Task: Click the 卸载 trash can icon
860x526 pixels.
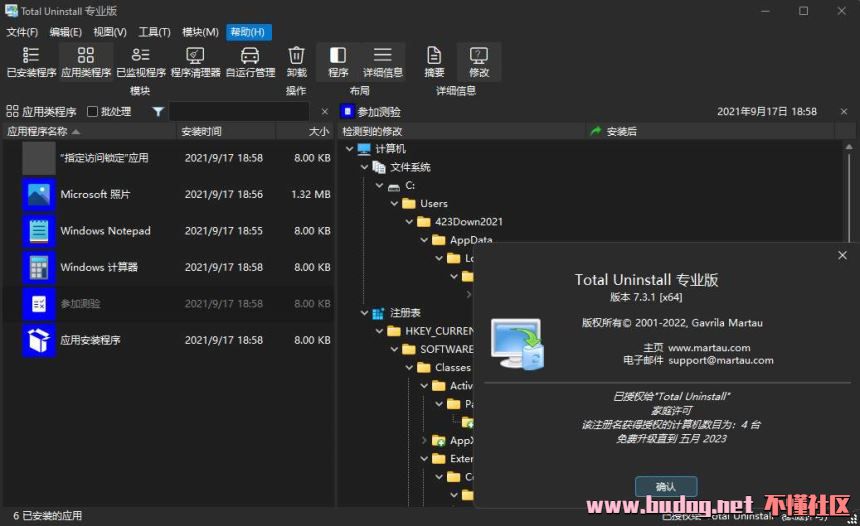Action: point(296,55)
